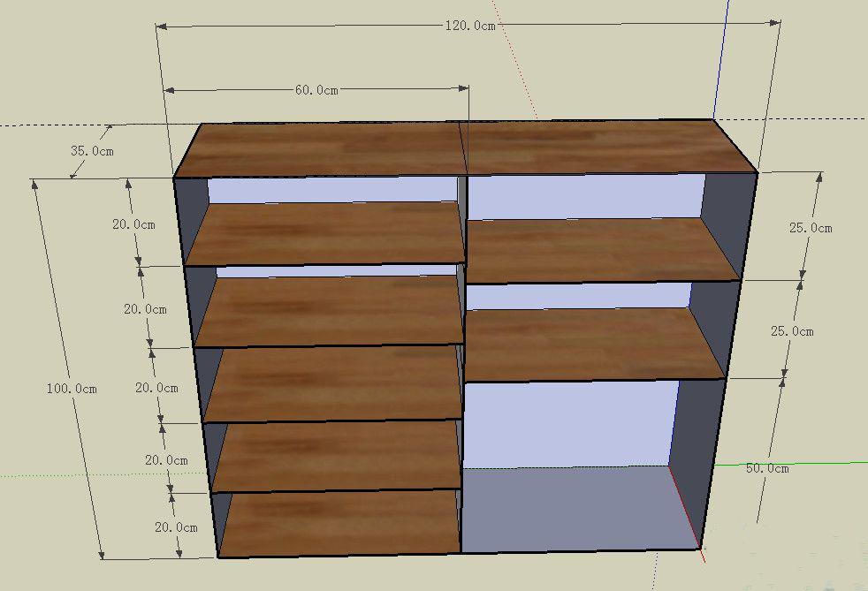This screenshot has height=591, width=868.
Task: Click the upper 25.0cm dimension label
Action: click(811, 228)
